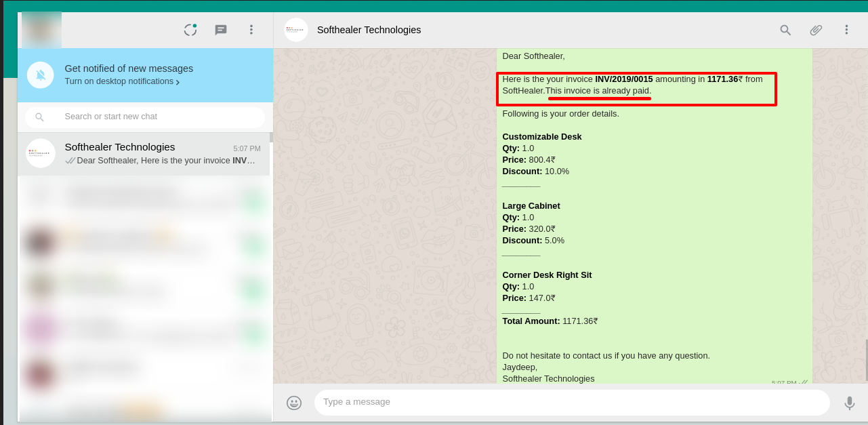Click your profile picture in sidebar header
This screenshot has width=868, height=425.
tap(41, 30)
